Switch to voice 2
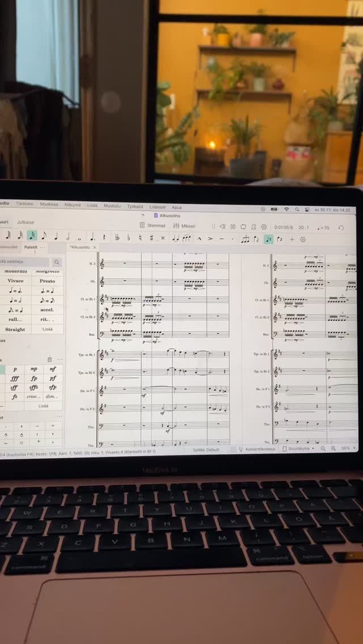The image size is (363, 644). (x=280, y=239)
